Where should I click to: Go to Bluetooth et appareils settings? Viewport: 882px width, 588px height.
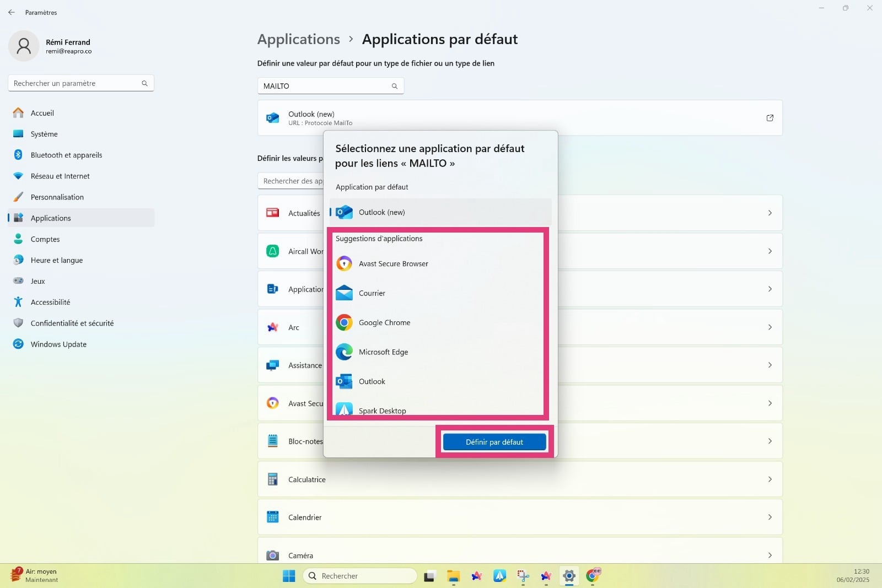tap(81, 155)
